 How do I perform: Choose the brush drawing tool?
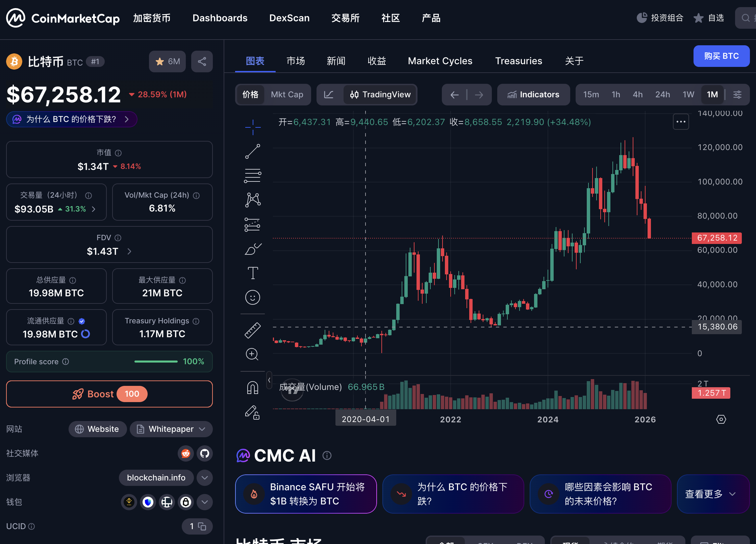(x=252, y=249)
